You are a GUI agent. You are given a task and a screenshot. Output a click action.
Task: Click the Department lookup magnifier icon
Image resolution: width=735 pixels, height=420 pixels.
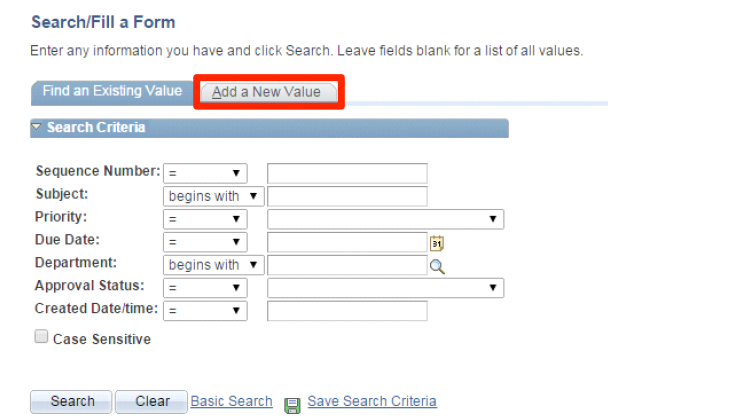point(437,266)
